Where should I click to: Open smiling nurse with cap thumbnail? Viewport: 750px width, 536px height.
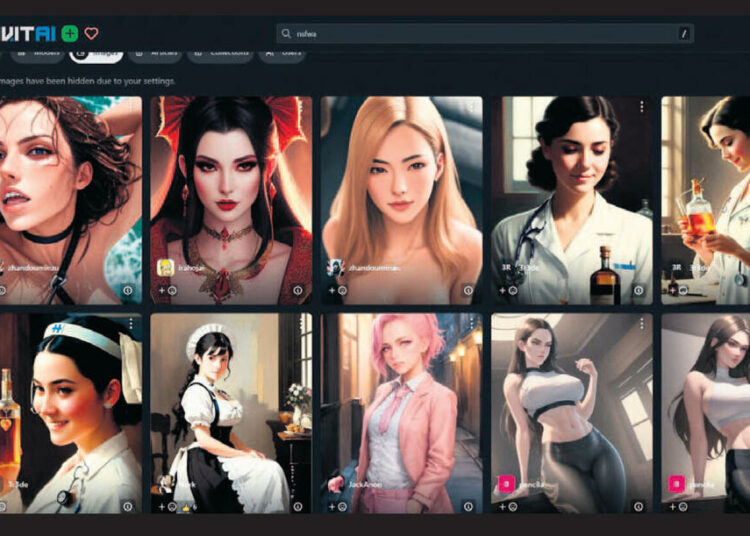tap(71, 414)
